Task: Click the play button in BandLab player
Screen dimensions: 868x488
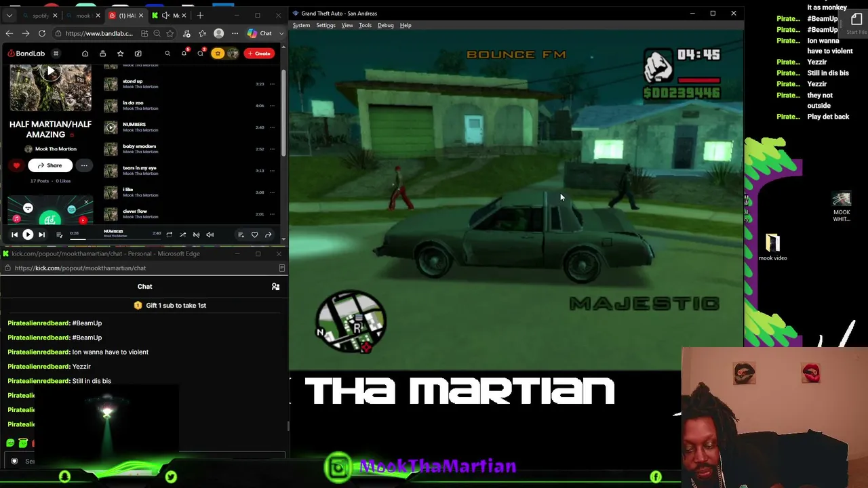Action: [x=28, y=235]
